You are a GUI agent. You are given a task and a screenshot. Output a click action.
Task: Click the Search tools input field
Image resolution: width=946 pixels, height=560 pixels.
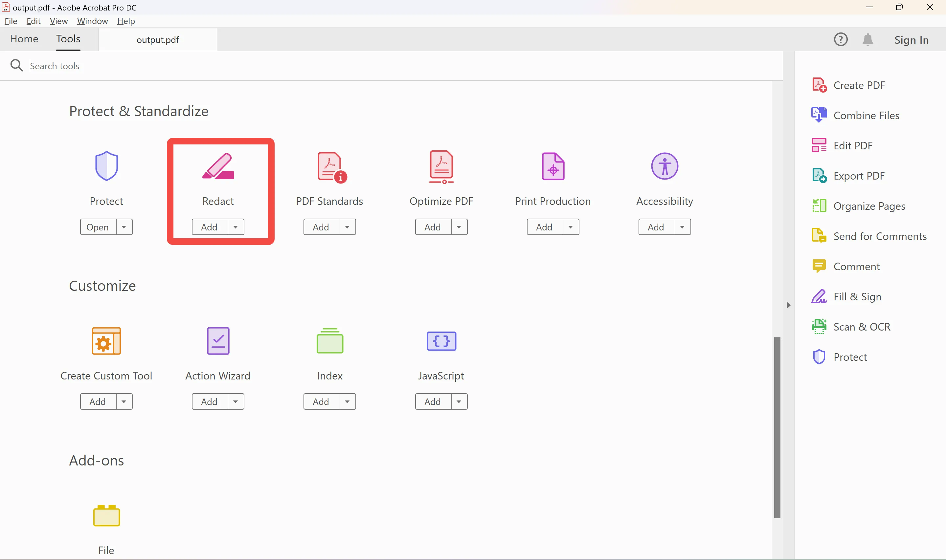pyautogui.click(x=151, y=66)
